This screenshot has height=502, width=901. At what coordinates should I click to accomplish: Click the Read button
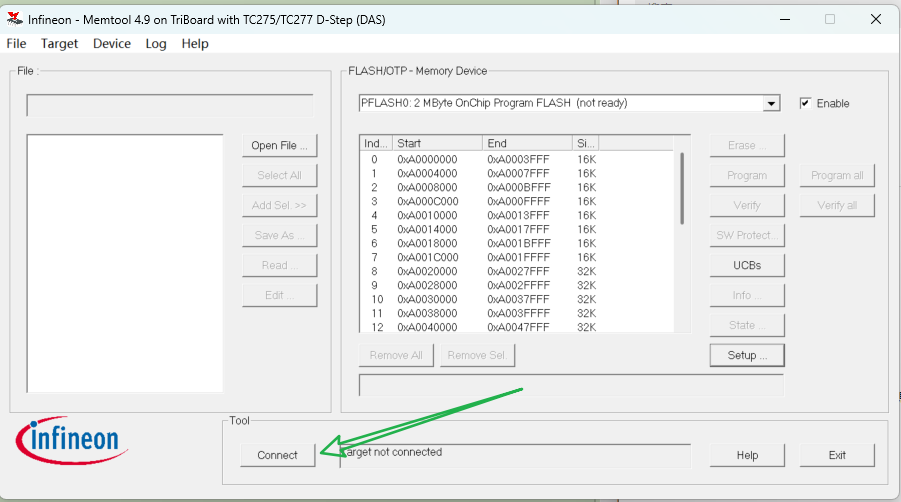tap(279, 265)
